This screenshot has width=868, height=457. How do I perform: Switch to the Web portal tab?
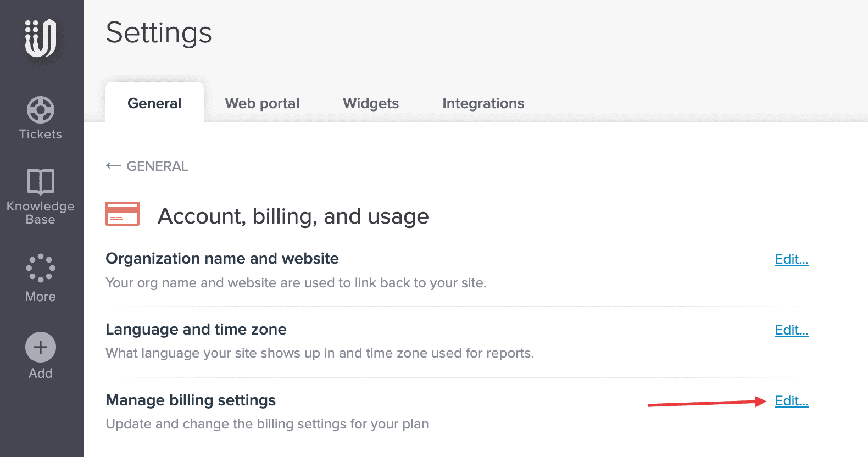[x=262, y=103]
